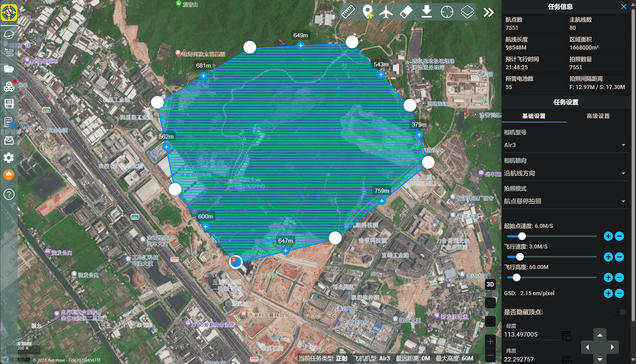
Task: Open the 相机朝向 dropdown
Action: pos(565,173)
